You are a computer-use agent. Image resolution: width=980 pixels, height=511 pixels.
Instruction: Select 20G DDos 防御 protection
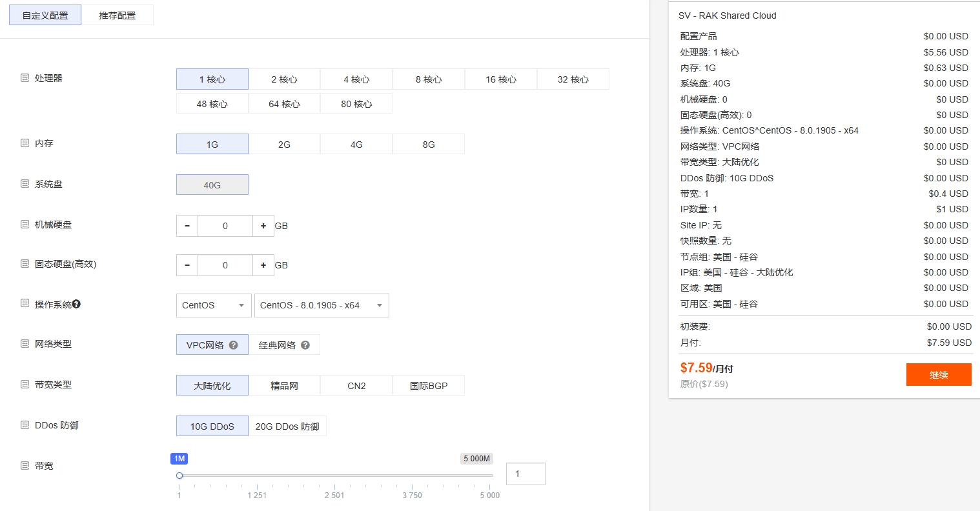[x=287, y=426]
